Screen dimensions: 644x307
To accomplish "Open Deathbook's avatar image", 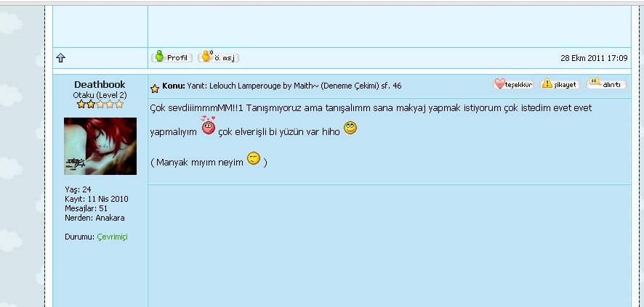I will coord(100,147).
